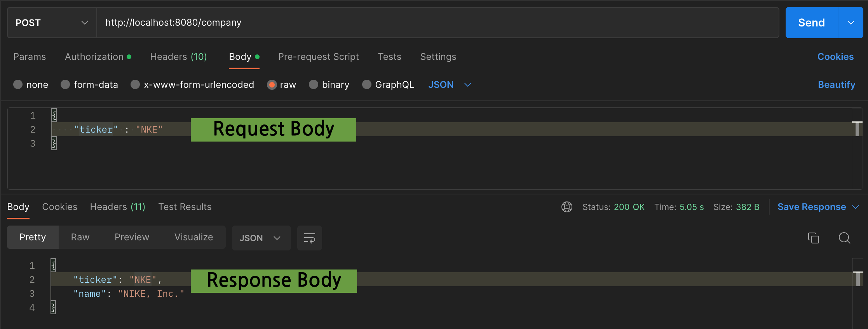Viewport: 868px width, 329px height.
Task: Click the globe network icon near Status
Action: click(567, 207)
